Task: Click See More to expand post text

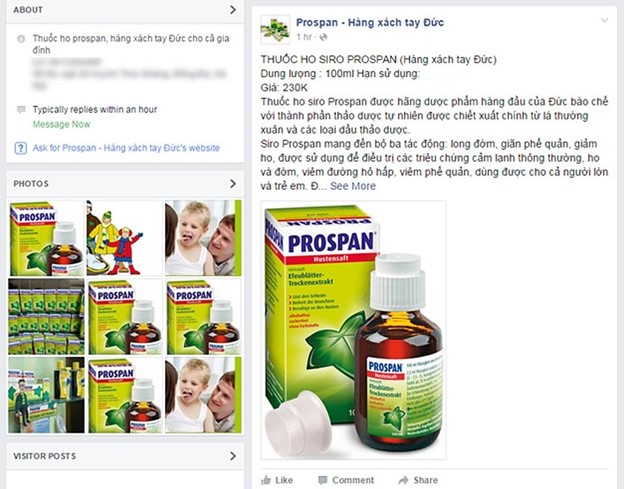Action: (353, 186)
